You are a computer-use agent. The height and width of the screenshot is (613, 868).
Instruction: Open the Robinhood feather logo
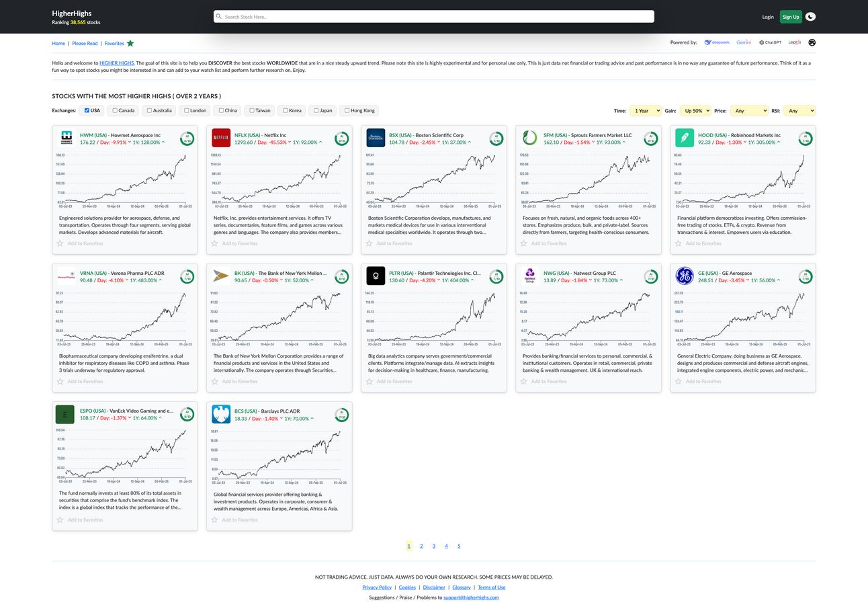(x=685, y=138)
